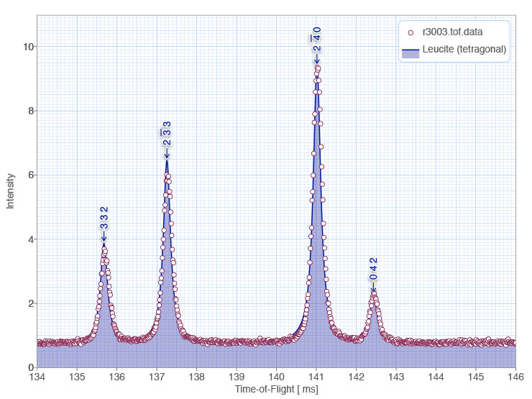
Task: Click the arrow beside the 0 4 2 label
Action: click(x=373, y=288)
